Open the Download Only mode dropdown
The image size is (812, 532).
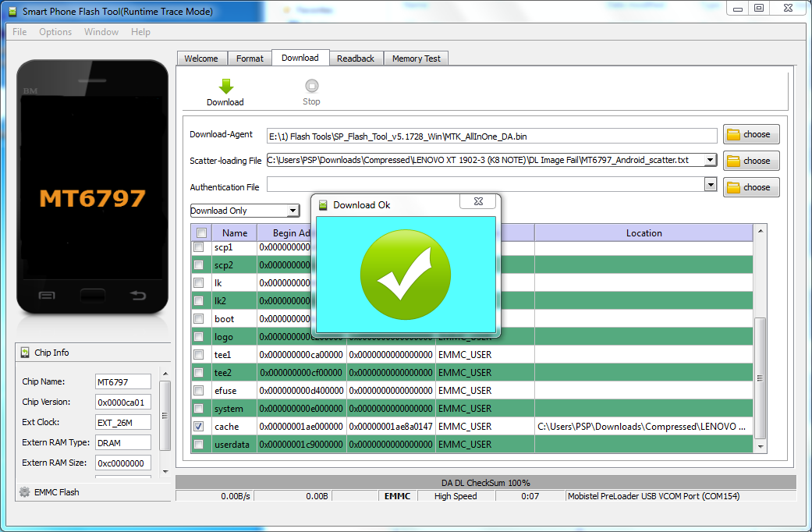293,211
